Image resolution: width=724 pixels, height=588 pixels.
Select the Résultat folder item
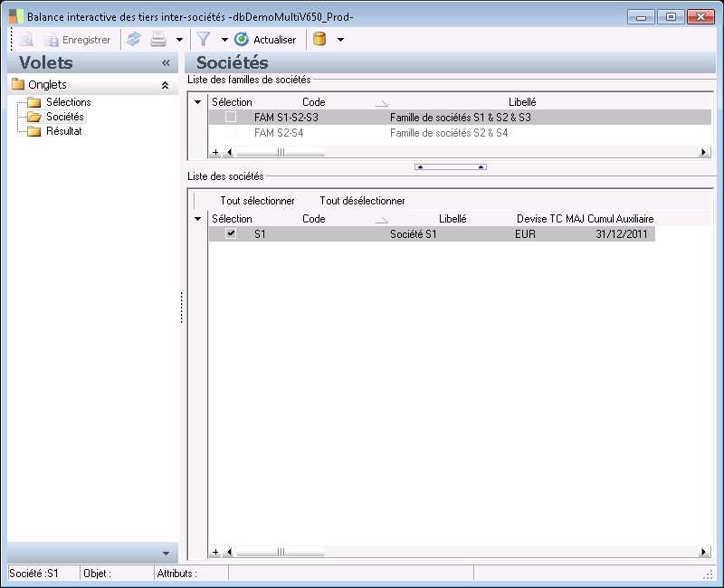pyautogui.click(x=63, y=131)
